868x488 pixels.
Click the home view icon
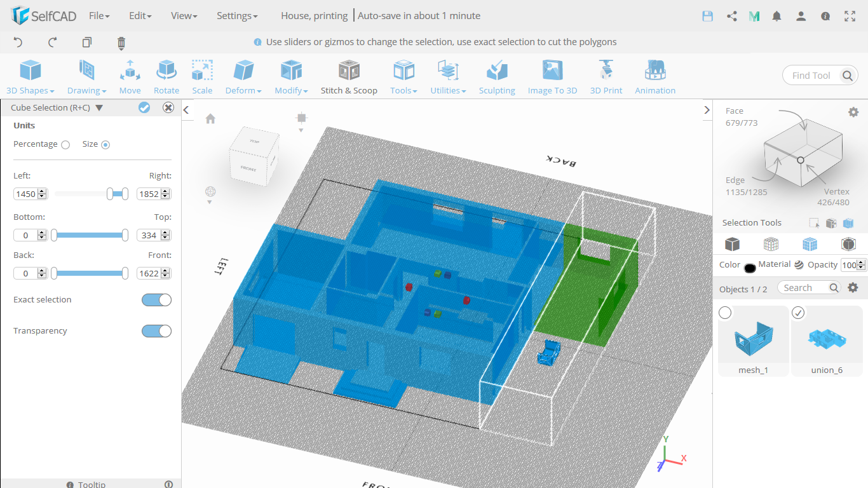coord(210,119)
